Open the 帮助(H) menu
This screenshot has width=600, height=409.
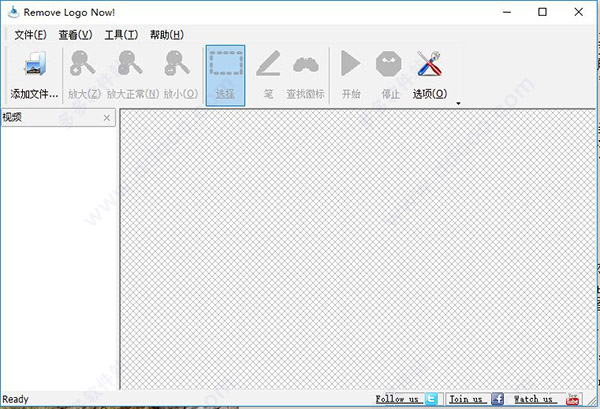(x=166, y=35)
